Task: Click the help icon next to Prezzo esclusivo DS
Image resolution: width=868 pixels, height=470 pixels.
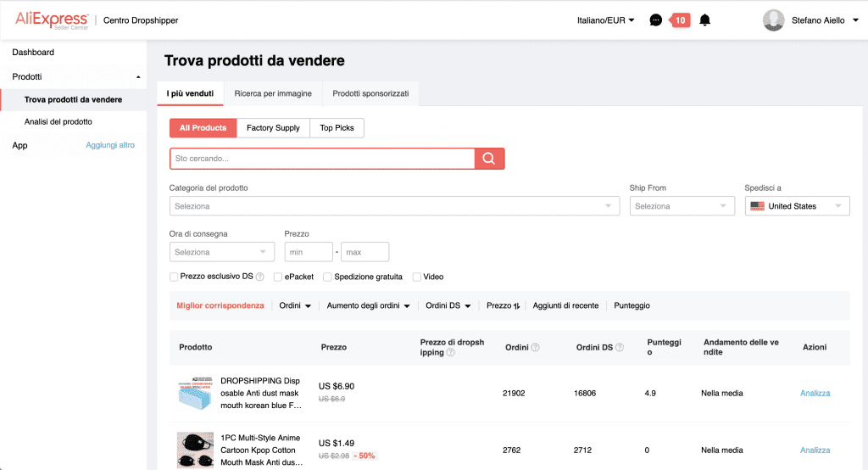Action: pyautogui.click(x=259, y=277)
